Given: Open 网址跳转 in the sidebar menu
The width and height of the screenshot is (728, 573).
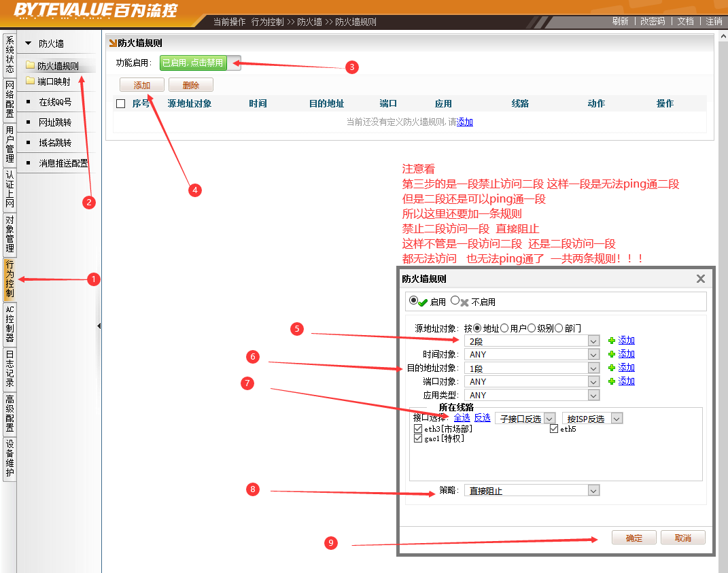Looking at the screenshot, I should [54, 122].
